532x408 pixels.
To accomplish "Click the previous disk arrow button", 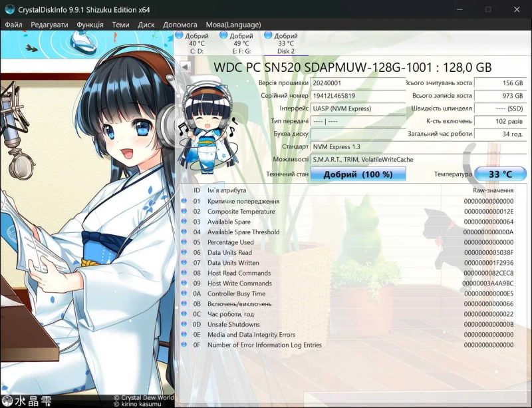I will point(186,67).
